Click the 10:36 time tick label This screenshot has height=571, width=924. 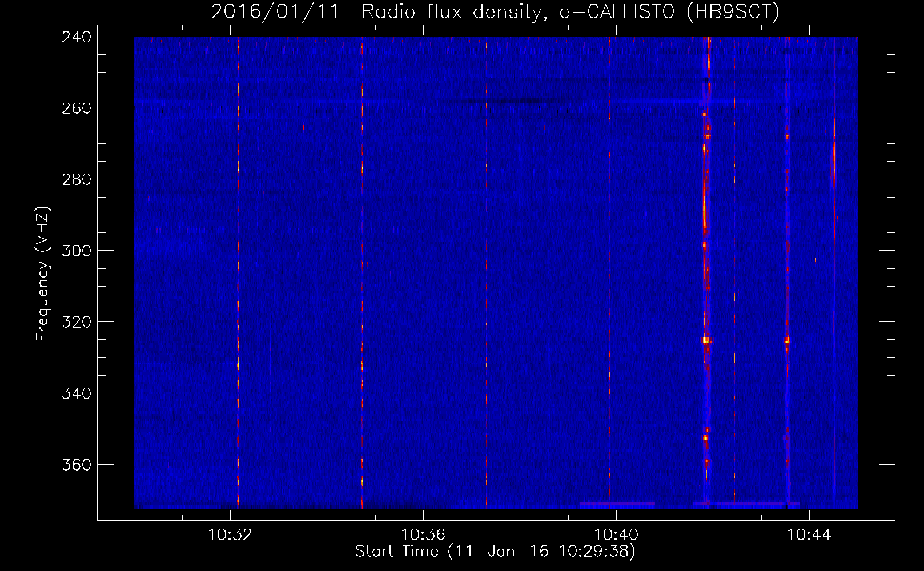click(x=423, y=535)
